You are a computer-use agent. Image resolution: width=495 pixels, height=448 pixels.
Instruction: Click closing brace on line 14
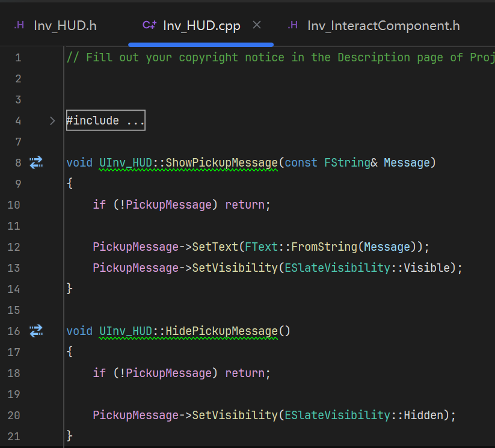[70, 289]
